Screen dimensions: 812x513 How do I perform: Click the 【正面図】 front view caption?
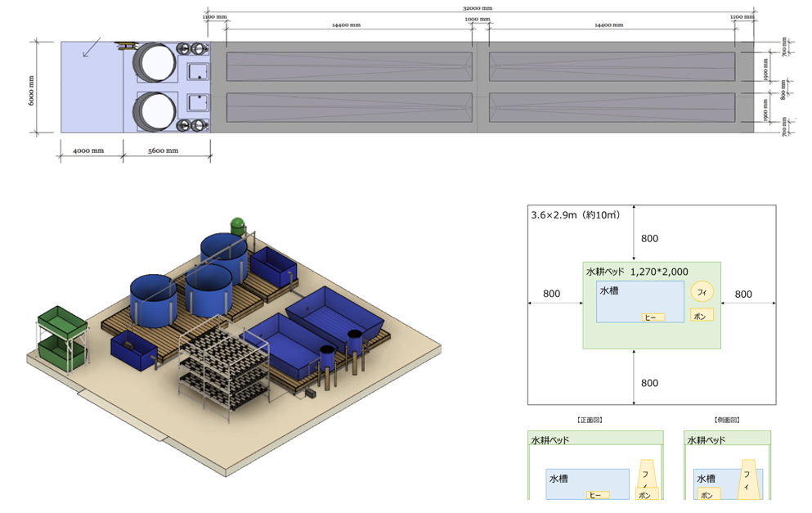[590, 421]
